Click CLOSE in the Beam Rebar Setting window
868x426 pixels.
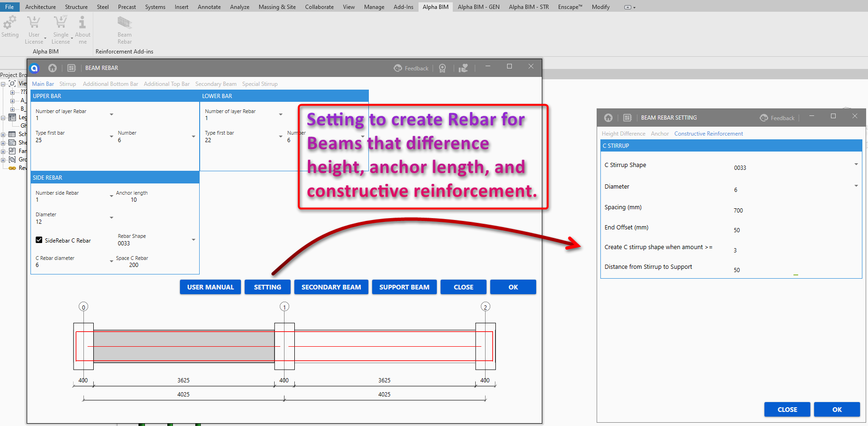pos(787,410)
